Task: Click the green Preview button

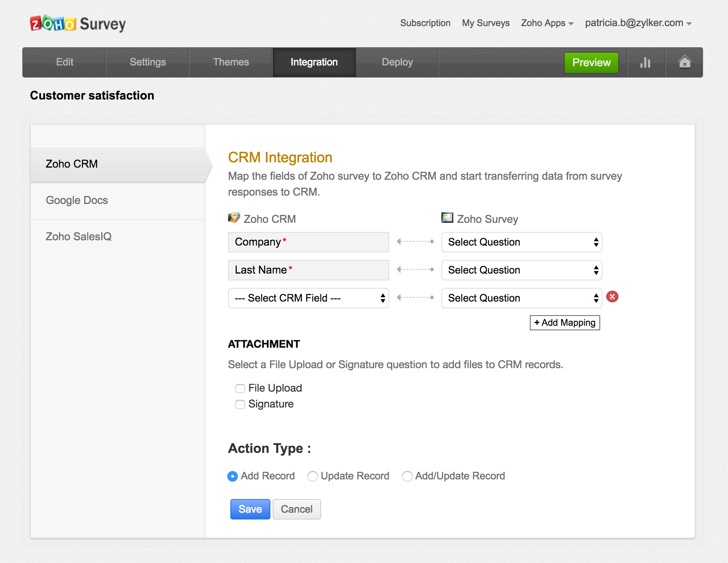Action: click(x=591, y=62)
